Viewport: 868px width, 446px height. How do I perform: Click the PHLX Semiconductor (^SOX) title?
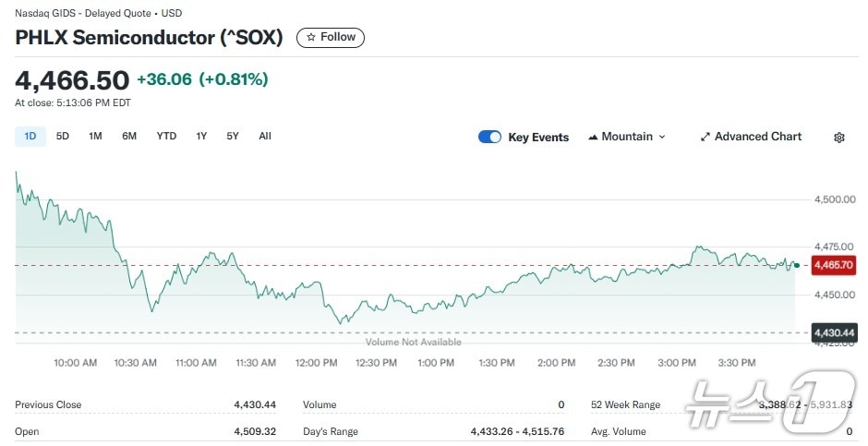pyautogui.click(x=149, y=38)
